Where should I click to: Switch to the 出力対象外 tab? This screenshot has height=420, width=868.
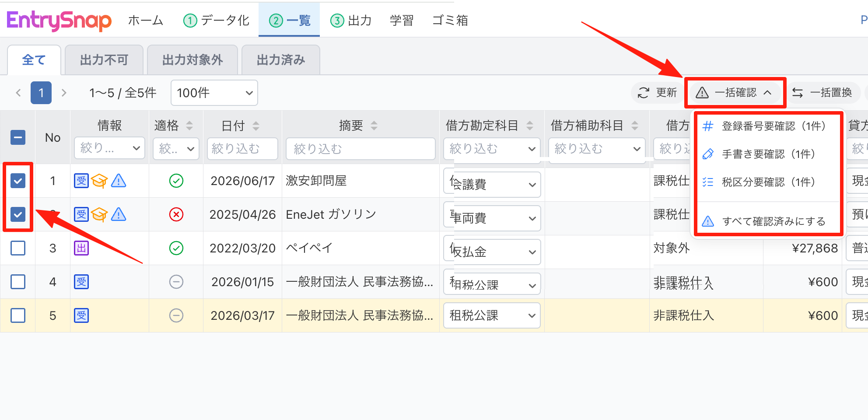pos(192,60)
